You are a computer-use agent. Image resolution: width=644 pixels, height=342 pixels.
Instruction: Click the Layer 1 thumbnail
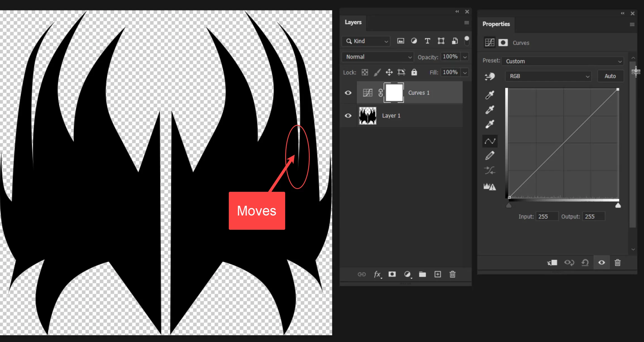[x=367, y=116]
